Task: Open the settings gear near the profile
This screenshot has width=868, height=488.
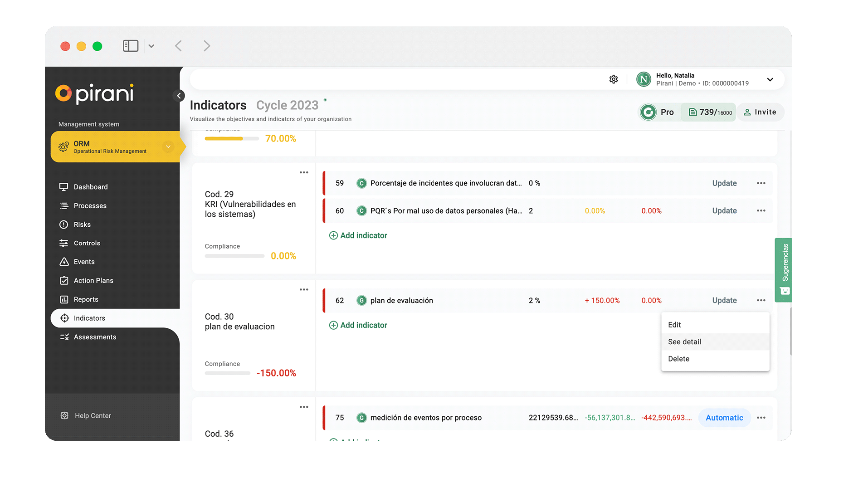Action: click(x=614, y=79)
